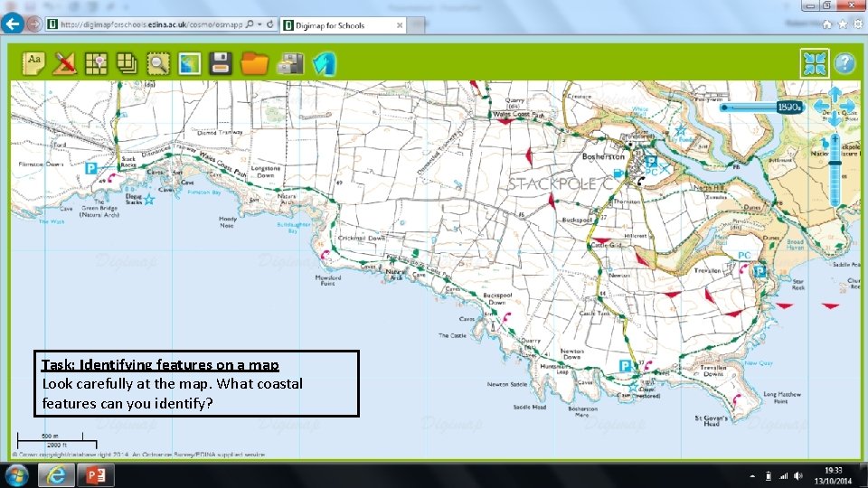Open browser favorites star
Viewport: 868px width, 488px height.
click(x=843, y=23)
